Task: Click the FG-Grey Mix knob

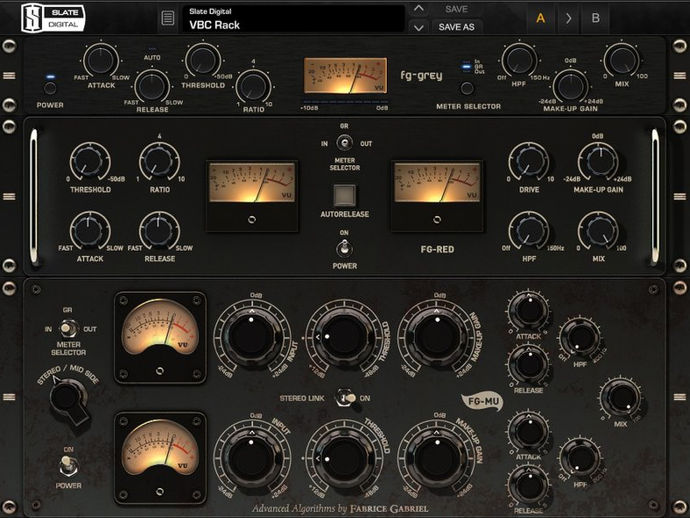Action: click(621, 60)
